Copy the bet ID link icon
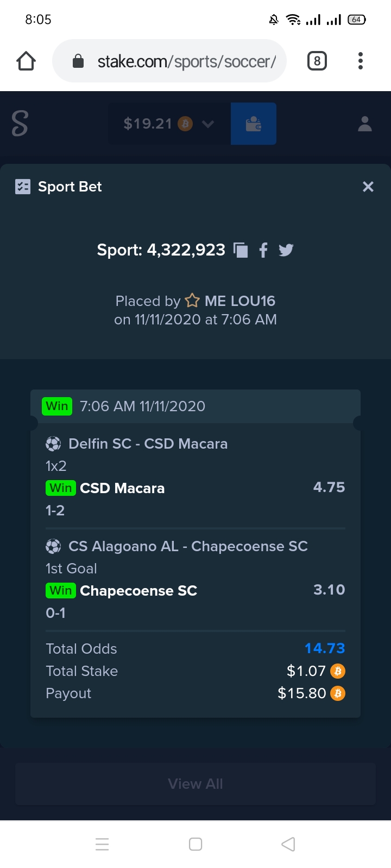Screen dimensions: 391x868 241,250
